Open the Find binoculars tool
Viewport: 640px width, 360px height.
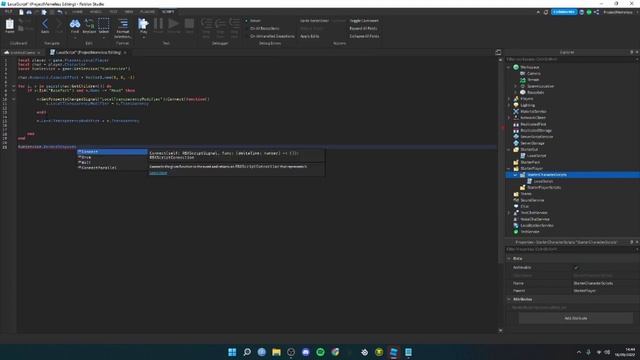point(75,26)
